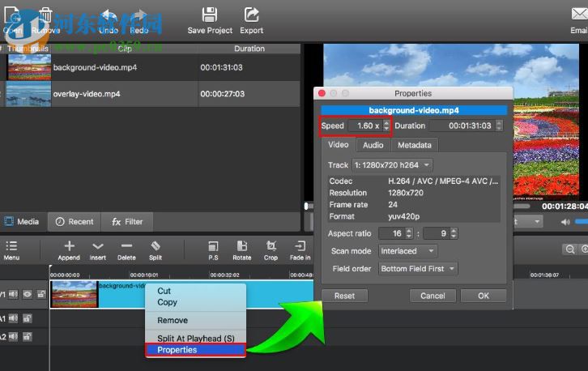Hide the V1 video track
The height and width of the screenshot is (371, 588).
[27, 295]
